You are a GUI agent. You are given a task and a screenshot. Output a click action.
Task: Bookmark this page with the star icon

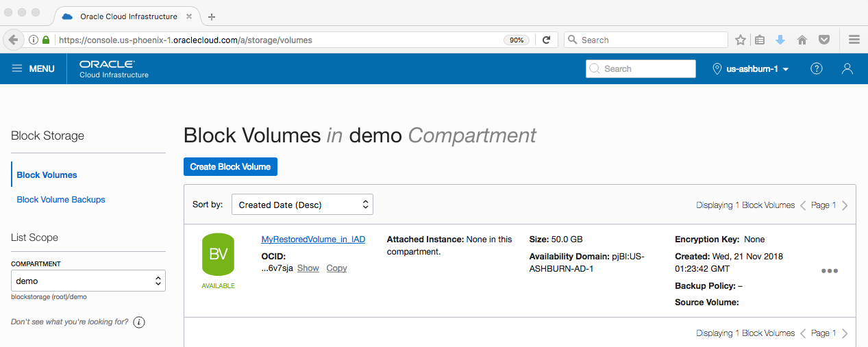point(741,40)
